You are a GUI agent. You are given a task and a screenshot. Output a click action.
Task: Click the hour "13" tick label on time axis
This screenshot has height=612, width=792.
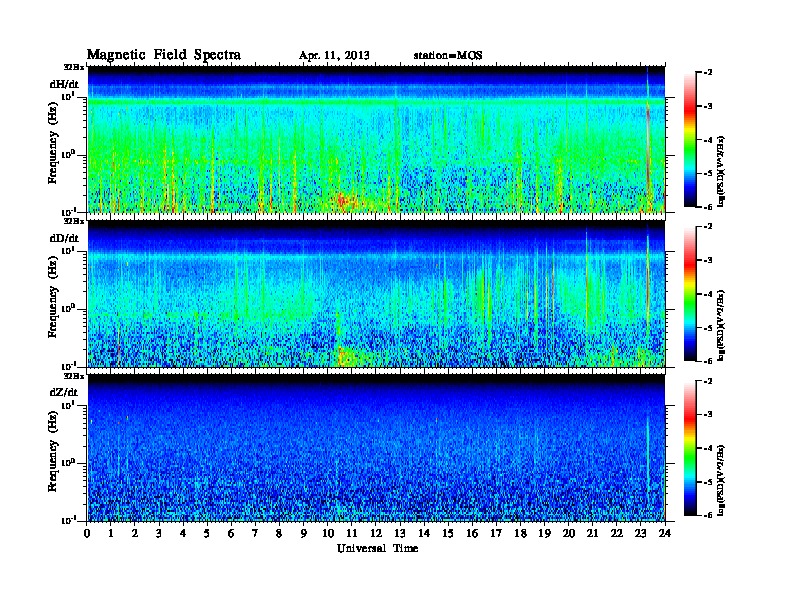[400, 533]
